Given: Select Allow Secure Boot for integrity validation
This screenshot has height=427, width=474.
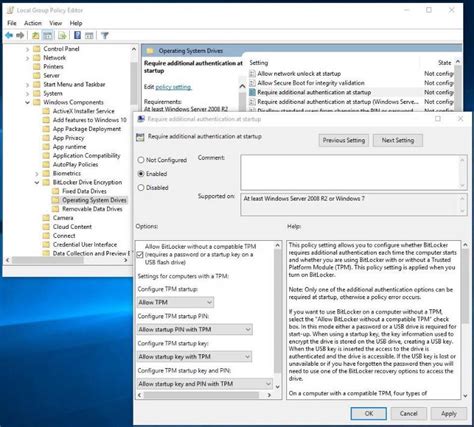Looking at the screenshot, I should (311, 83).
